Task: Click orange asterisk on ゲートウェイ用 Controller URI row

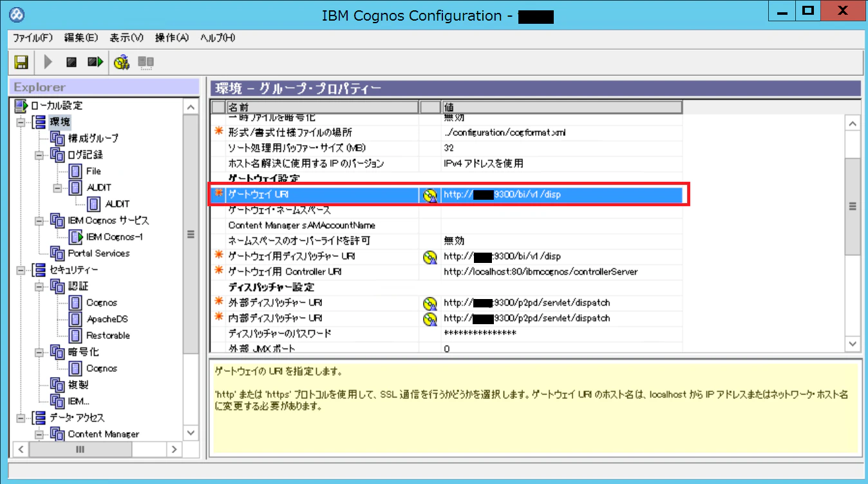Action: click(218, 271)
